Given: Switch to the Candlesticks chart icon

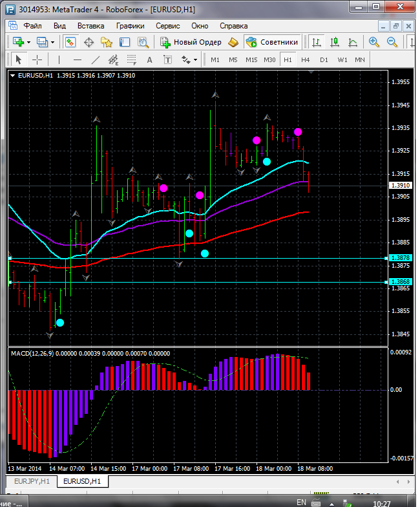Looking at the screenshot, I should tap(335, 43).
